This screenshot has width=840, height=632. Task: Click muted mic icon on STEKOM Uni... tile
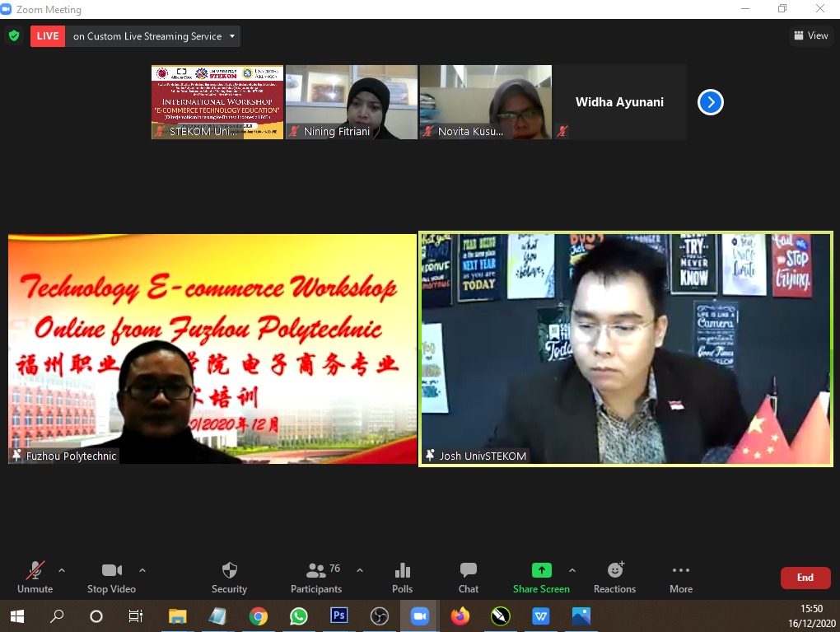pyautogui.click(x=159, y=131)
